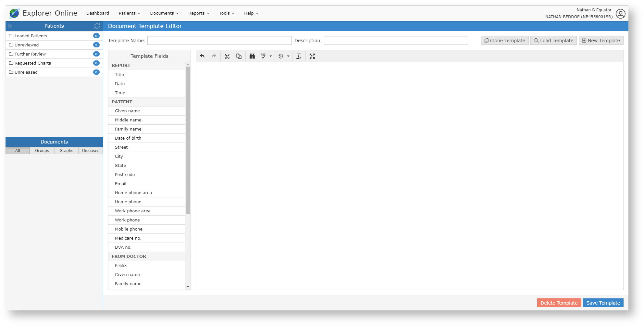This screenshot has width=644, height=326.
Task: Expand the insert date/time clock dropdown
Action: pos(288,56)
